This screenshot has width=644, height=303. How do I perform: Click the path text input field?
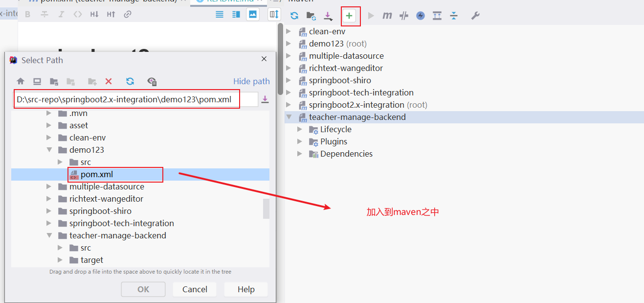click(135, 99)
